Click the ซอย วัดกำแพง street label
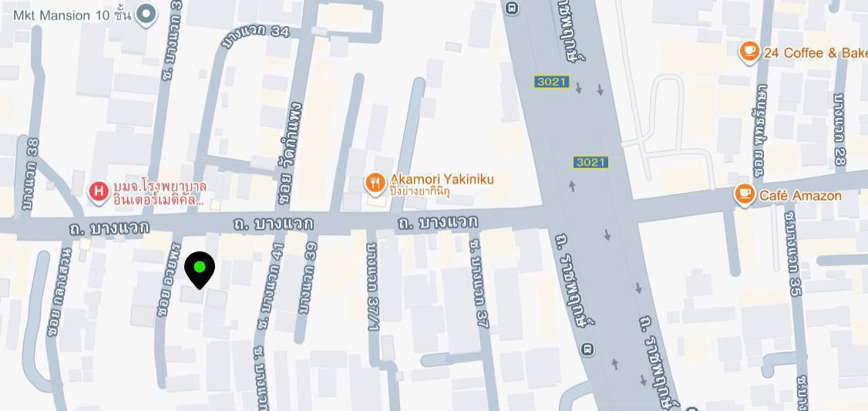 point(290,153)
